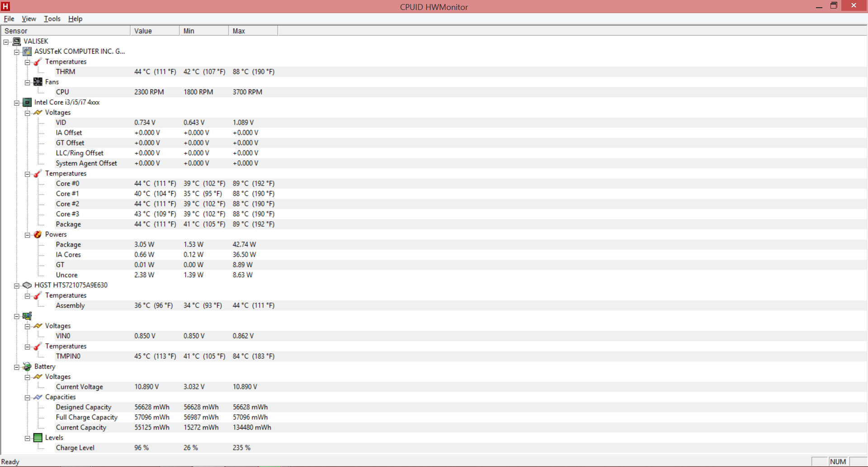Open the View menu
The width and height of the screenshot is (868, 467).
point(29,19)
